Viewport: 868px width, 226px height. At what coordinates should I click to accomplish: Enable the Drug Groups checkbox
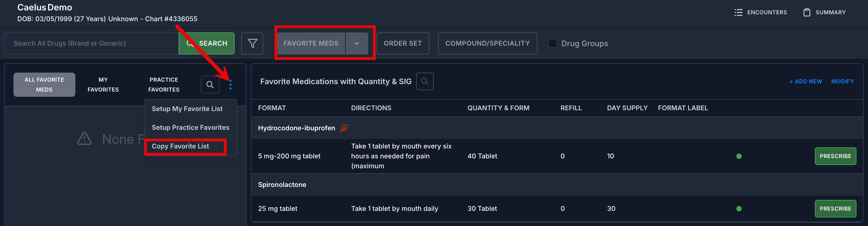553,43
